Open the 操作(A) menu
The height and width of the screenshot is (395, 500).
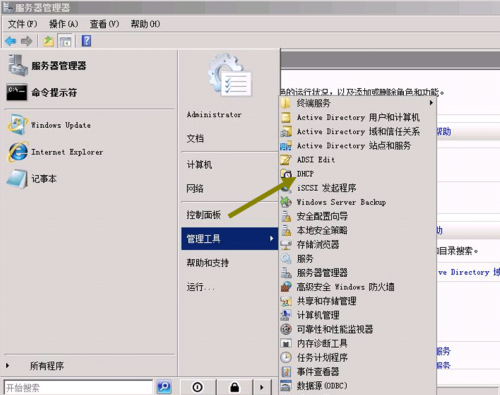pyautogui.click(x=64, y=24)
